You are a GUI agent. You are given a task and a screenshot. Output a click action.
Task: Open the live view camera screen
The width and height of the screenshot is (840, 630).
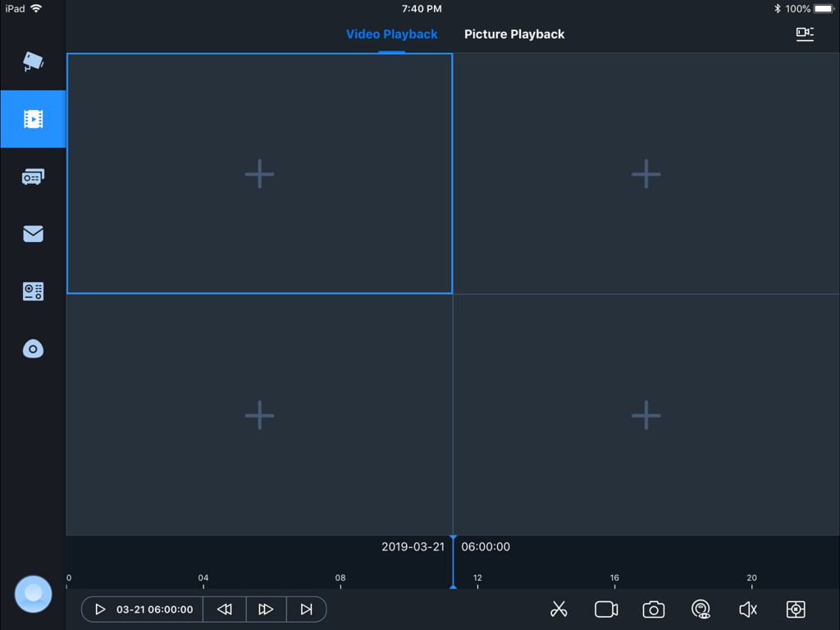[x=33, y=61]
